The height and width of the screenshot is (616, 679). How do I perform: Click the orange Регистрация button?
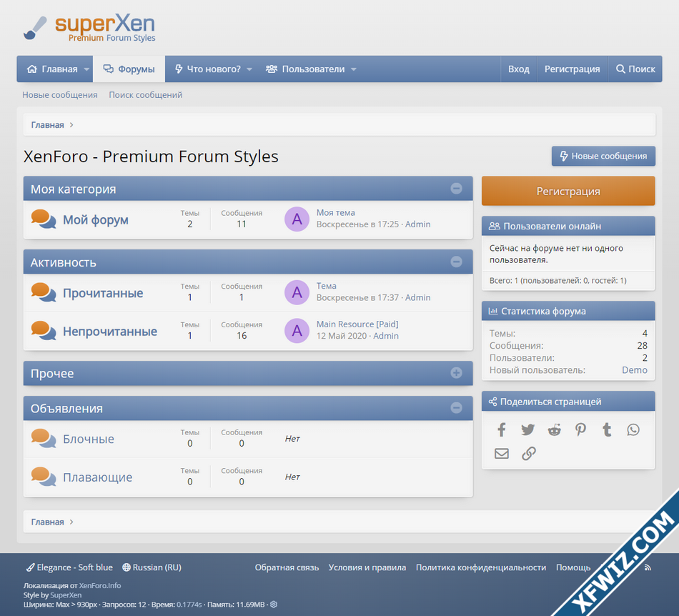tap(568, 191)
